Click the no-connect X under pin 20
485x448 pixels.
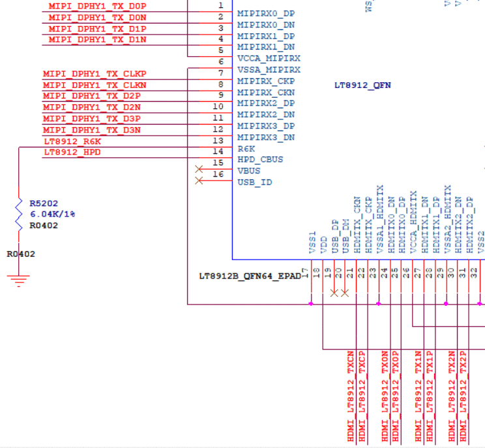334,293
